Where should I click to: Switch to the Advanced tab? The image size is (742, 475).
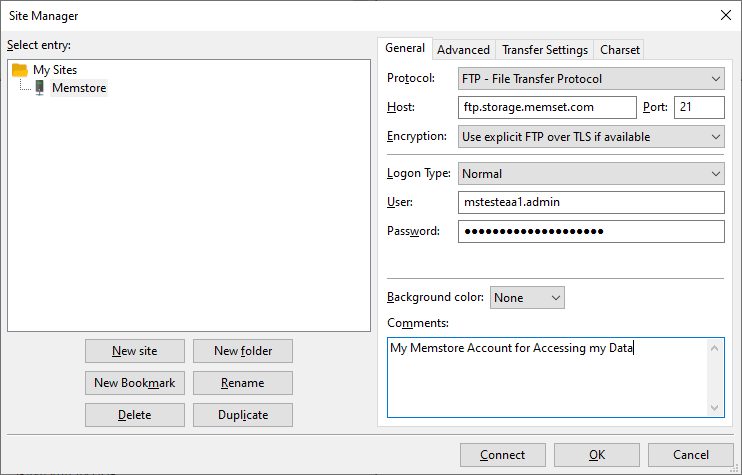click(x=463, y=50)
